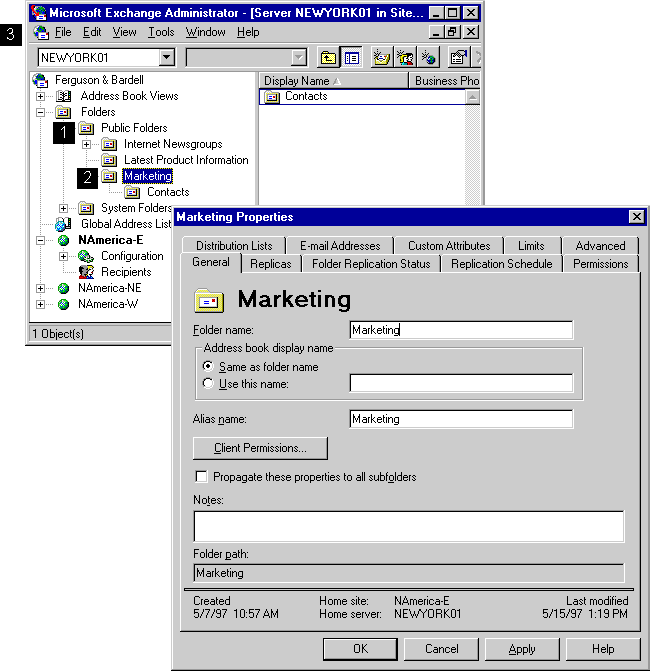Click the Help button in the dialog
Screen dimensions: 650x671
pyautogui.click(x=603, y=649)
